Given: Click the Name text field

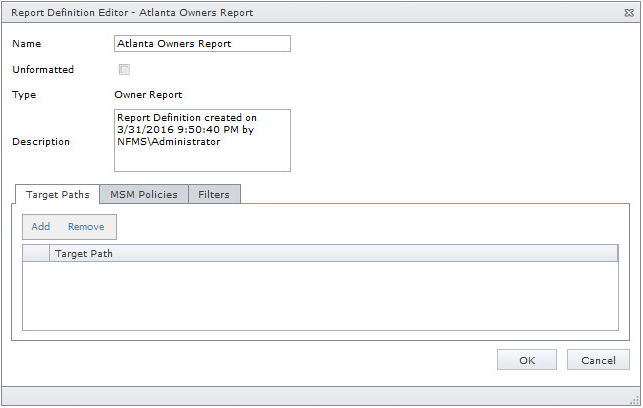Looking at the screenshot, I should (x=202, y=44).
